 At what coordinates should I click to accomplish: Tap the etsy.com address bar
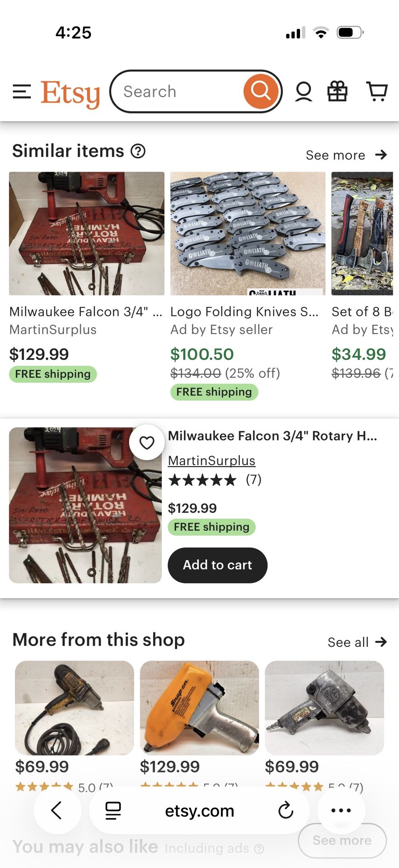click(199, 811)
